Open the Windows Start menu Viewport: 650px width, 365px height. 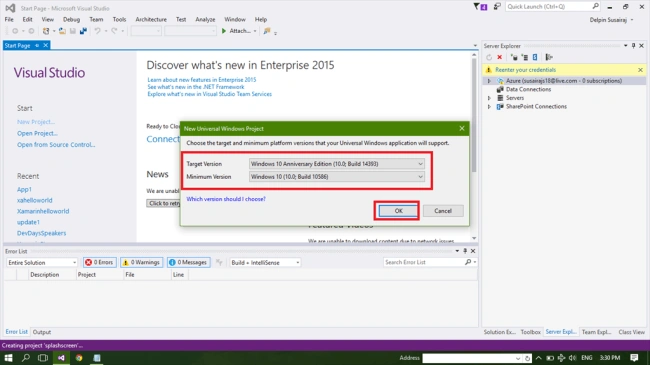[8, 358]
